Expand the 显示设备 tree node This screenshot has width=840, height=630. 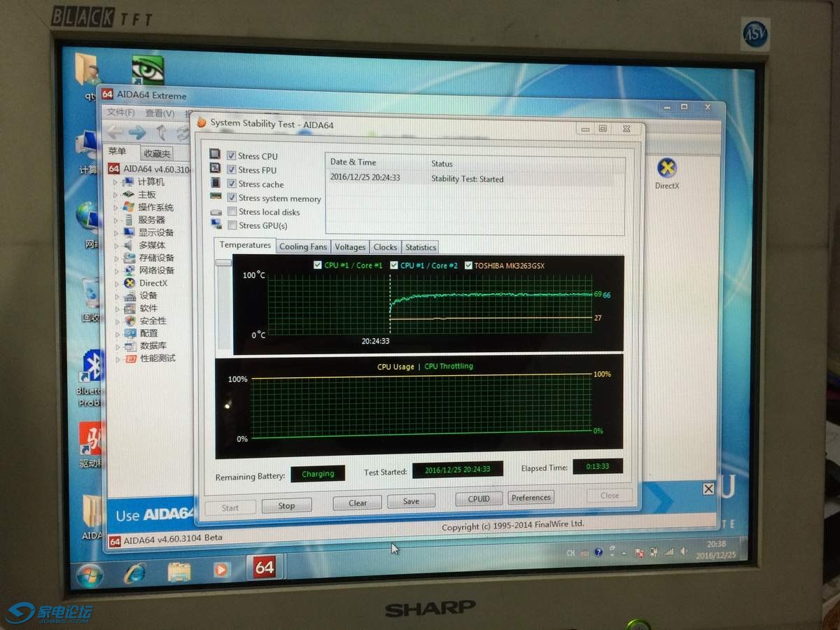click(x=116, y=232)
